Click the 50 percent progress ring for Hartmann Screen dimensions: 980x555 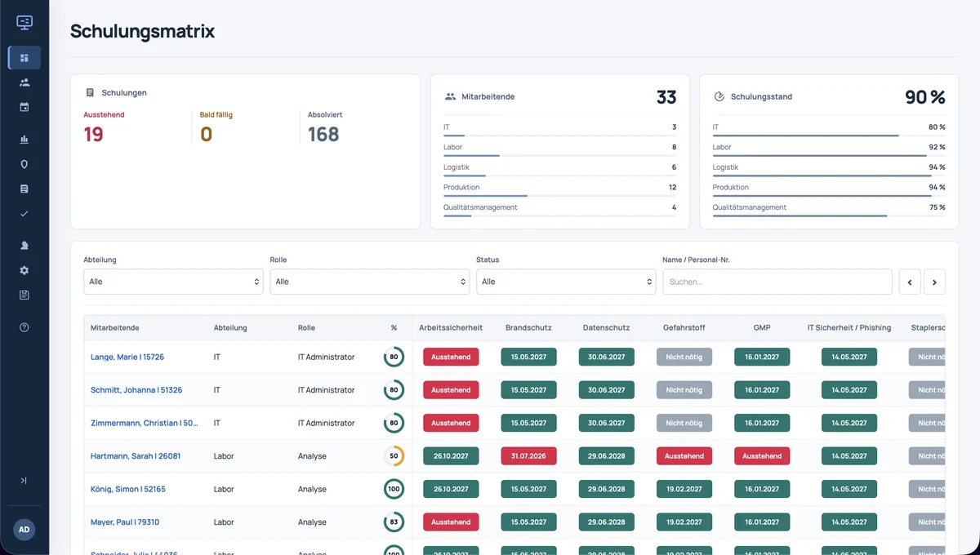(394, 456)
